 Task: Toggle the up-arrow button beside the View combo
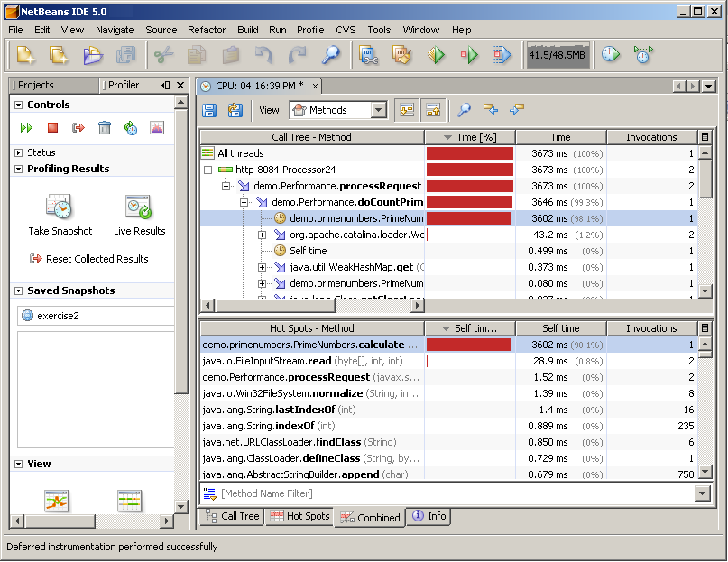click(434, 110)
